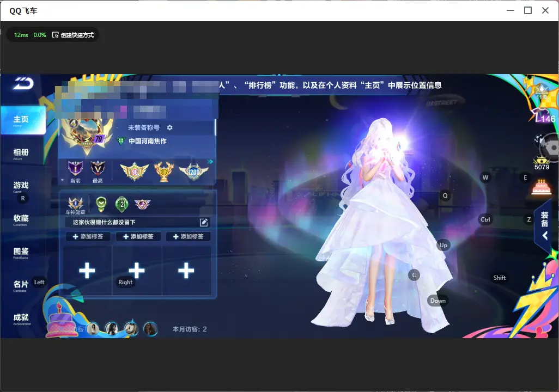Open the second visitor avatar
The image size is (559, 392).
coord(112,328)
